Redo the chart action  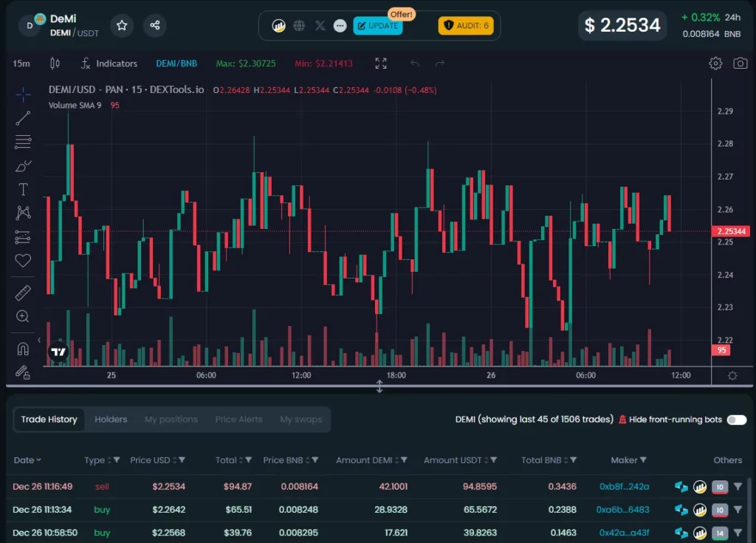(x=440, y=64)
